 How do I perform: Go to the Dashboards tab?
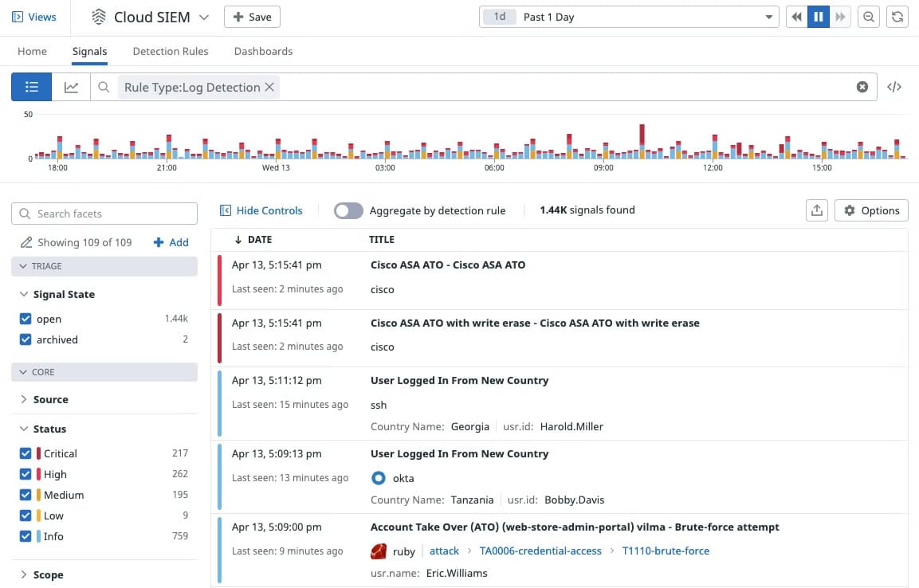[x=263, y=51]
